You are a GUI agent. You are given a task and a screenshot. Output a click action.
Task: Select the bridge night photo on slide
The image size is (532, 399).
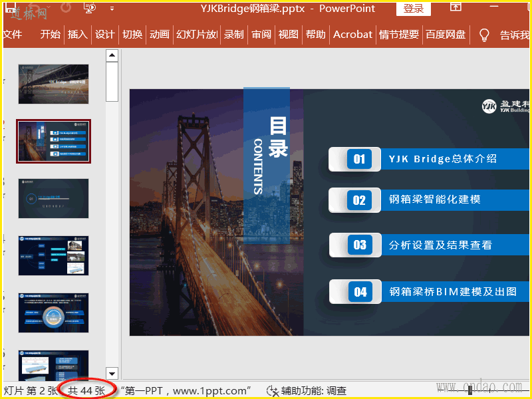[217, 212]
